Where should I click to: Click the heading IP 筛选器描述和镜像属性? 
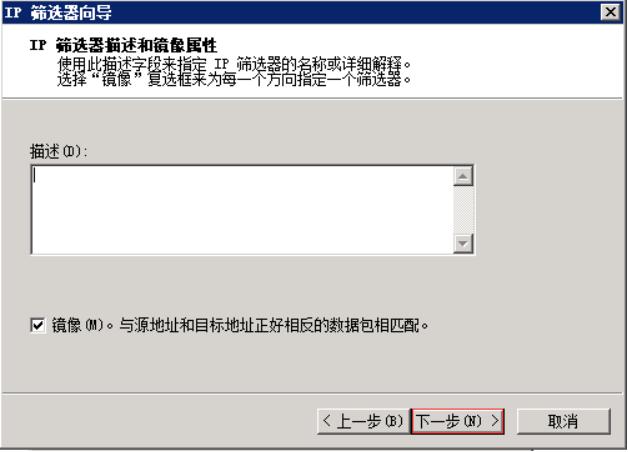coord(123,45)
